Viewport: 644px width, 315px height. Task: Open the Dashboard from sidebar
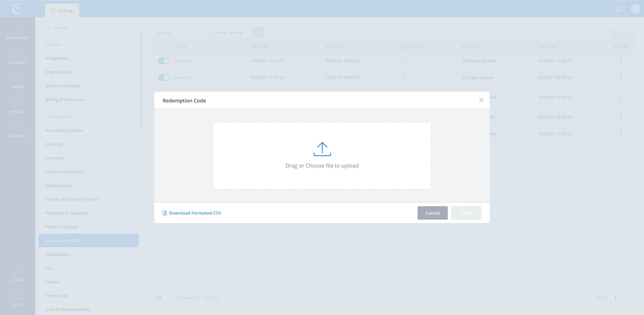point(17,32)
